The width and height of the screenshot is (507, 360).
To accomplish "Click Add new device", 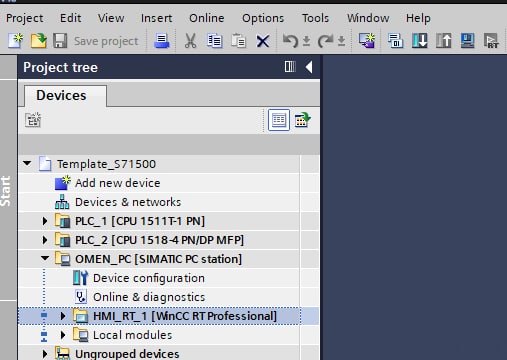I will pos(117,183).
